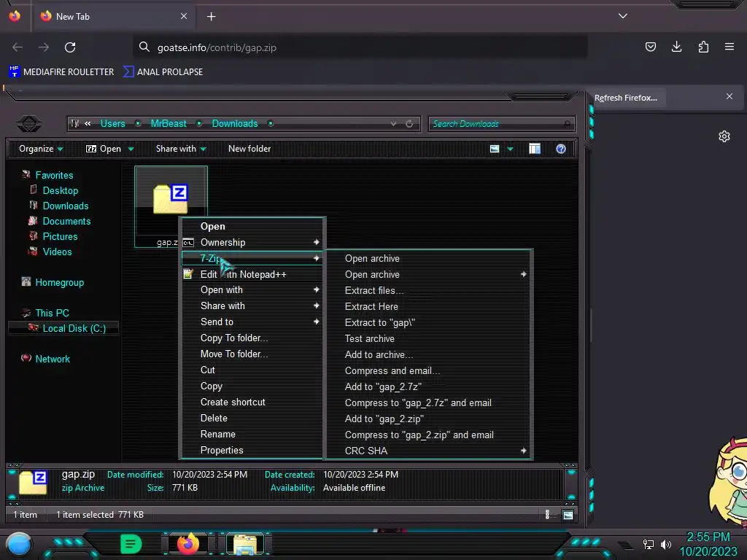The width and height of the screenshot is (747, 560).
Task: Click ANAL PROLAPSE bookmark
Action: pos(163,72)
